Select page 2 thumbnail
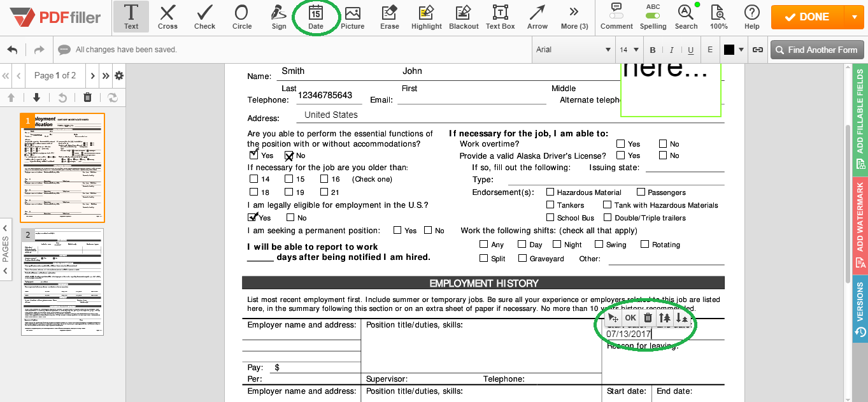 [62, 282]
